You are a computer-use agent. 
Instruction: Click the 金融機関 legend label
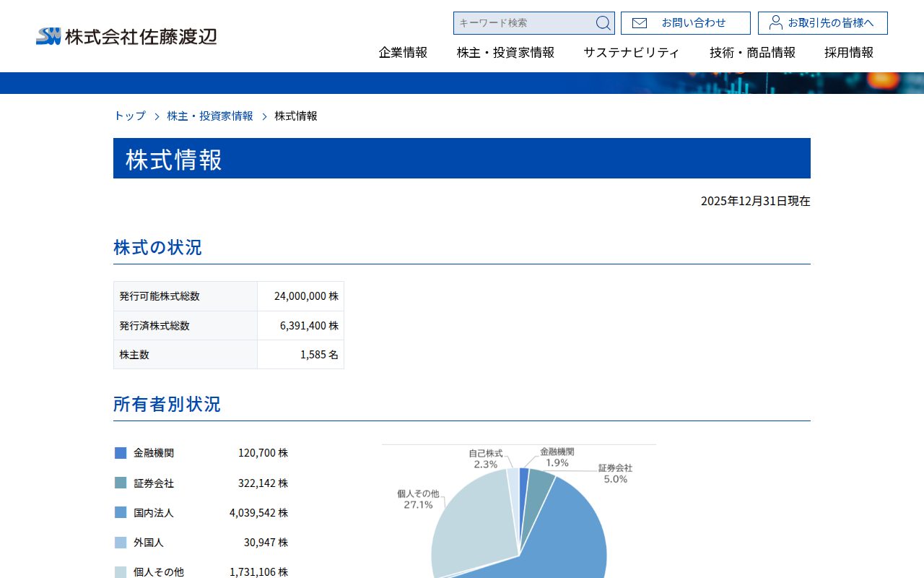click(x=154, y=453)
